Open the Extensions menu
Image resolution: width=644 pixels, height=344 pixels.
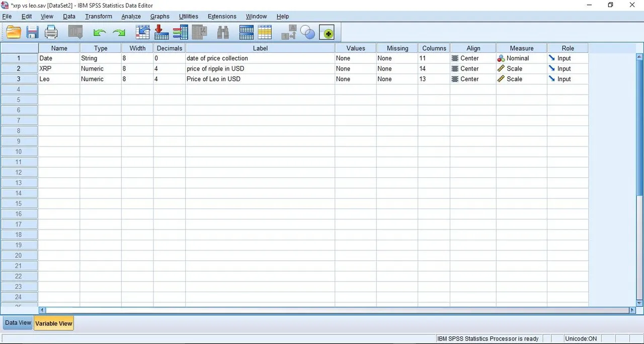coord(222,16)
